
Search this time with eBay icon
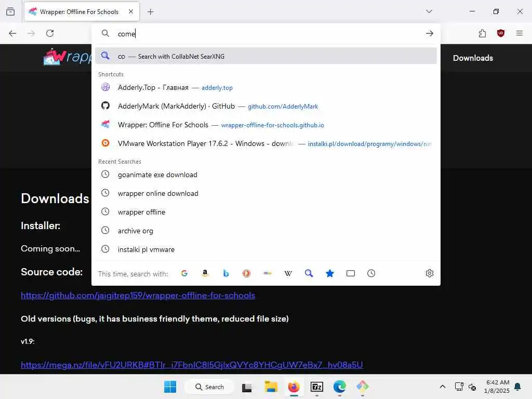[268, 273]
